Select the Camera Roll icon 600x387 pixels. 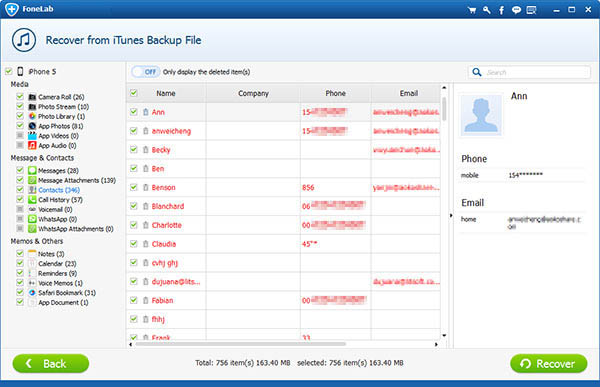pos(32,97)
